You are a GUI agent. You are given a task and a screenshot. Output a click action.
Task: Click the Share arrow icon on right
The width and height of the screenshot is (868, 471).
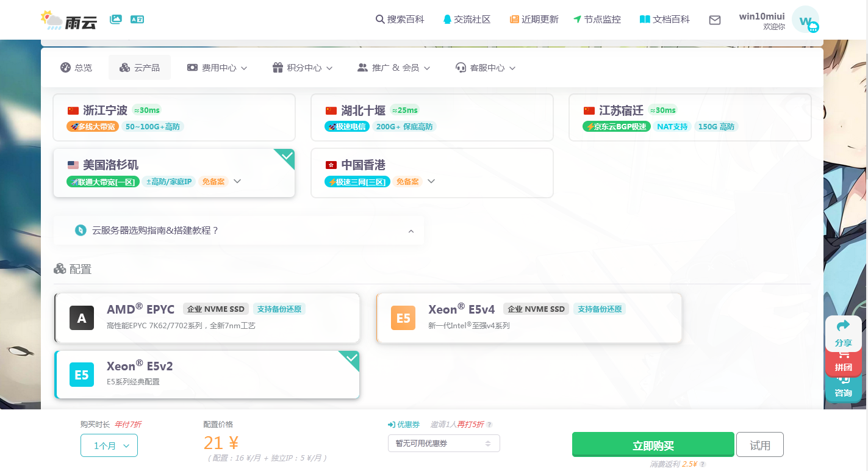[x=843, y=326]
